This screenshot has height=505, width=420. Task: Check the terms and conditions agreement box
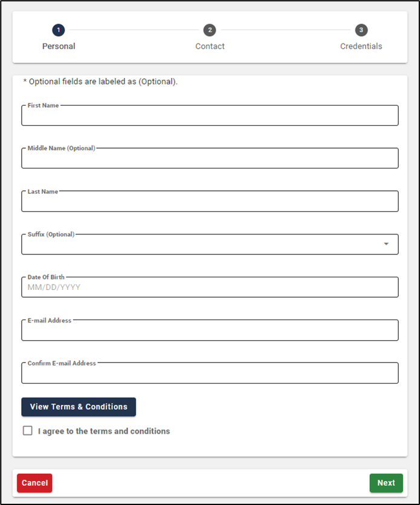tap(28, 431)
